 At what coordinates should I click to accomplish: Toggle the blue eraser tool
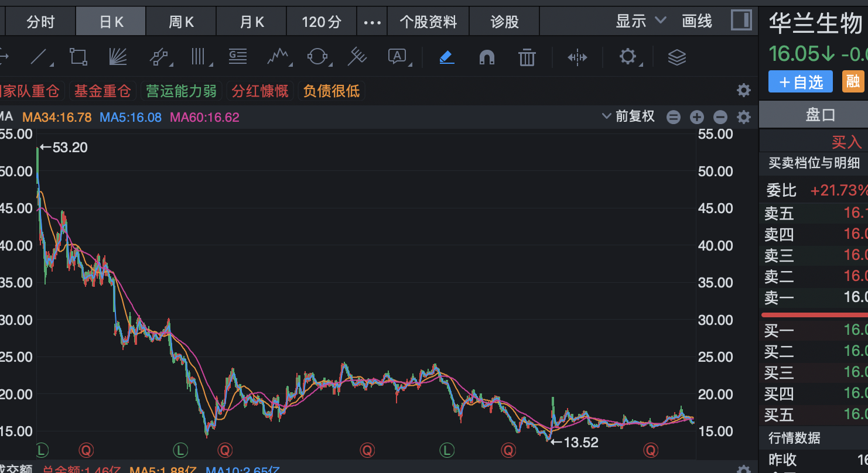446,57
